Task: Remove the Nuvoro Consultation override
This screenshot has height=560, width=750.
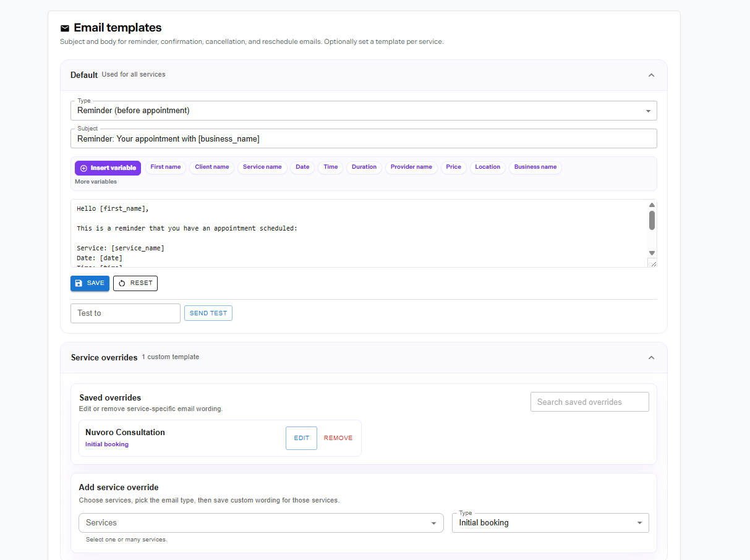Action: [338, 438]
